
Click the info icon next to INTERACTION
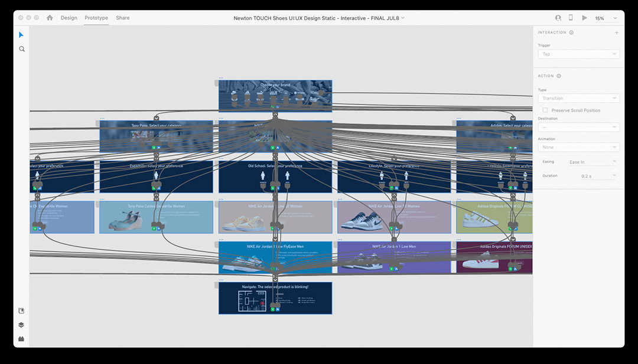[571, 32]
